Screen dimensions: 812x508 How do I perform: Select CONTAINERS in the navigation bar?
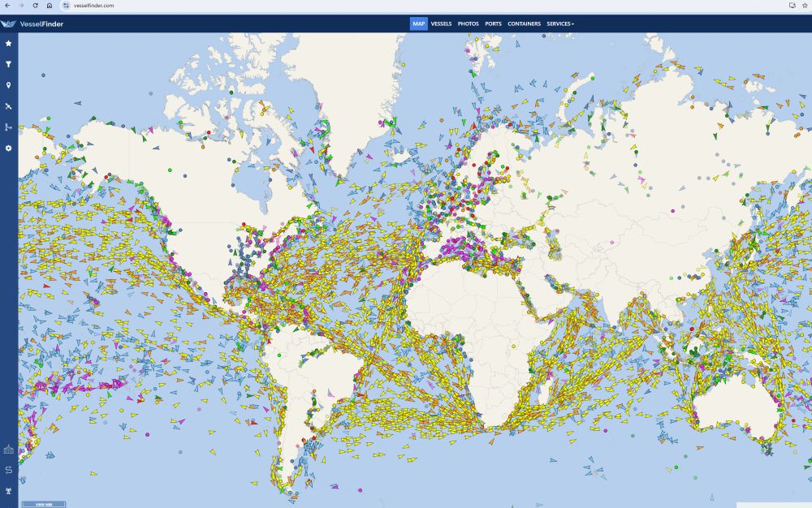coord(525,24)
